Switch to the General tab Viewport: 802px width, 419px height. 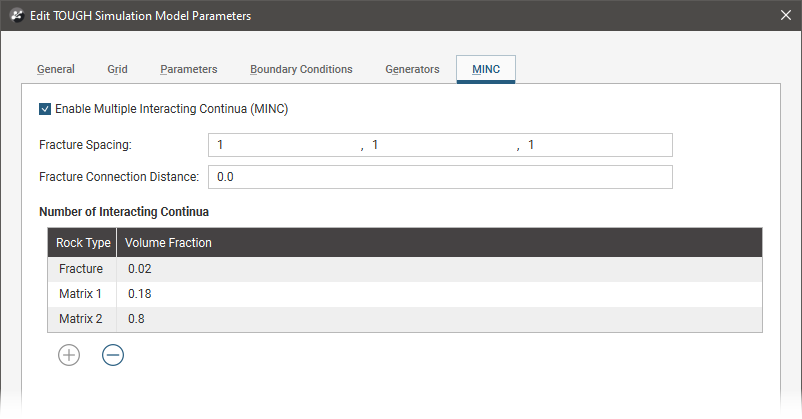[x=56, y=69]
